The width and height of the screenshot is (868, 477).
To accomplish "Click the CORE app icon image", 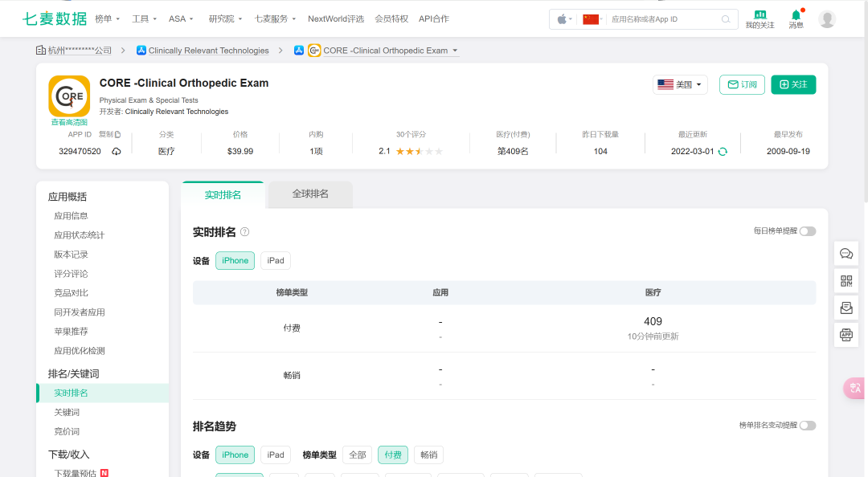I will click(x=69, y=96).
